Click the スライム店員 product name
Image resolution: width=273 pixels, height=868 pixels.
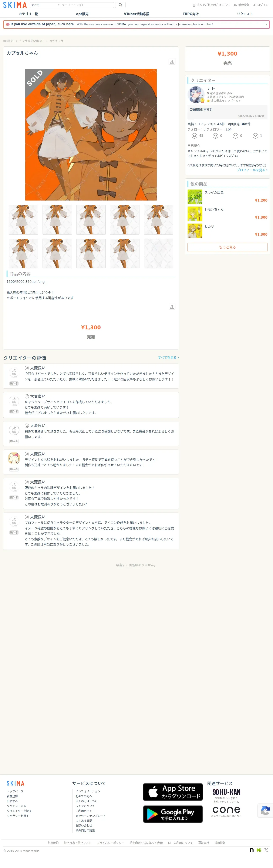pyautogui.click(x=214, y=192)
